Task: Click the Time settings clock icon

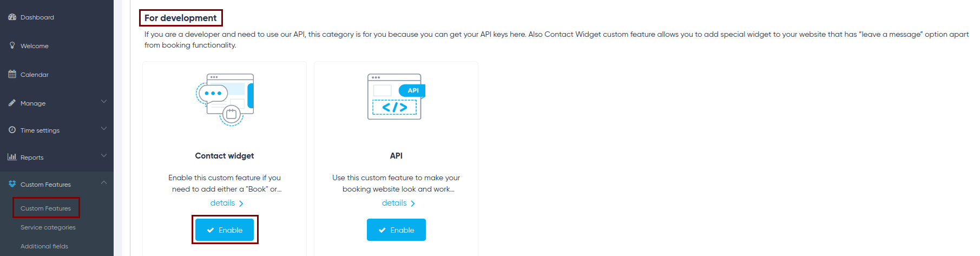Action: tap(12, 130)
